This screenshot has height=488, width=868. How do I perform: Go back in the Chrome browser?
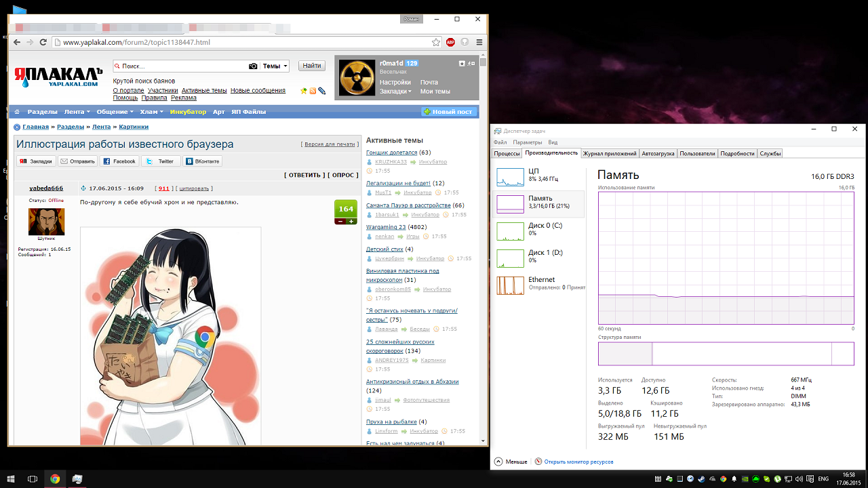pyautogui.click(x=18, y=42)
